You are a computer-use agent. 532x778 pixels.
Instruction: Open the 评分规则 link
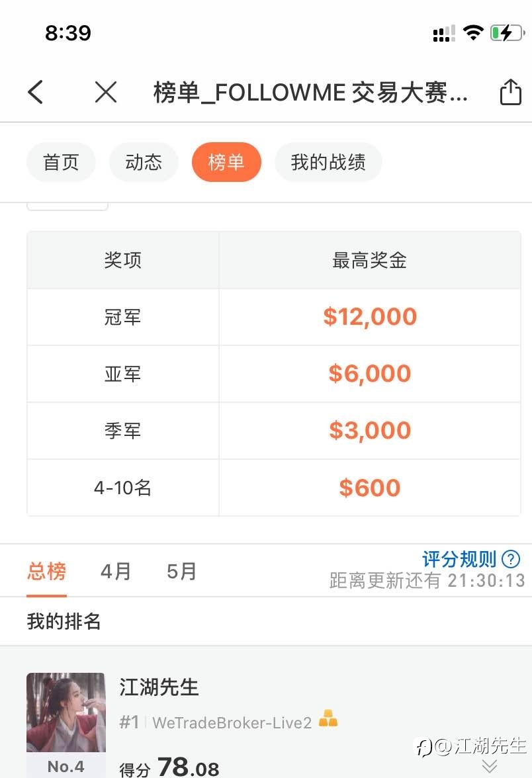pyautogui.click(x=459, y=559)
